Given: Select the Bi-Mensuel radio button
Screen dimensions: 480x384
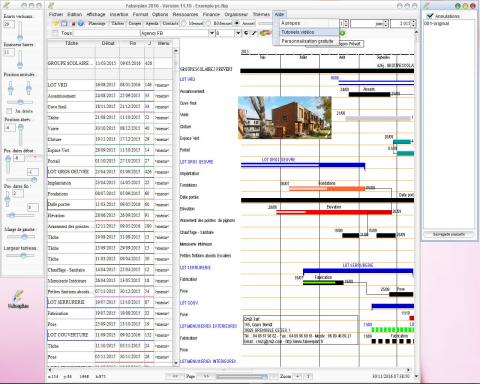Looking at the screenshot, I should click(x=208, y=23).
